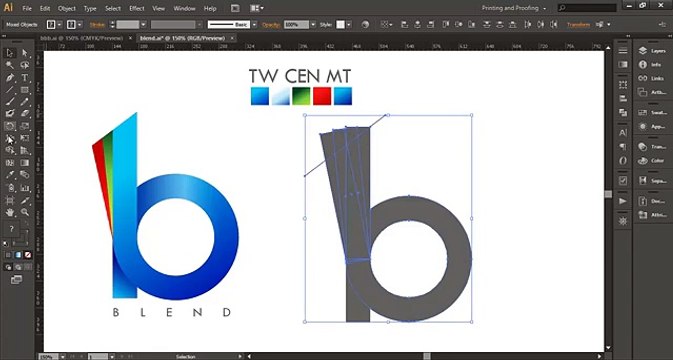
Task: Open the fill color dropdown in control bar
Action: (x=59, y=25)
